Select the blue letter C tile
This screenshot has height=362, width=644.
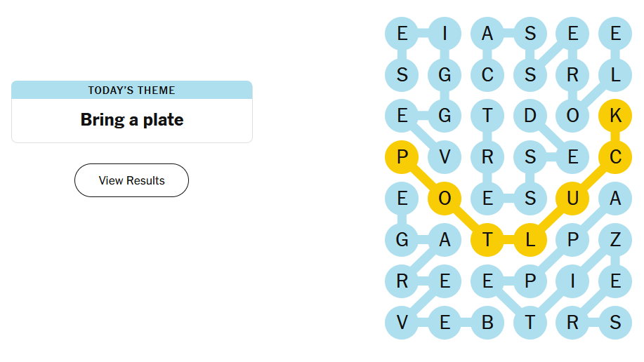pyautogui.click(x=487, y=74)
